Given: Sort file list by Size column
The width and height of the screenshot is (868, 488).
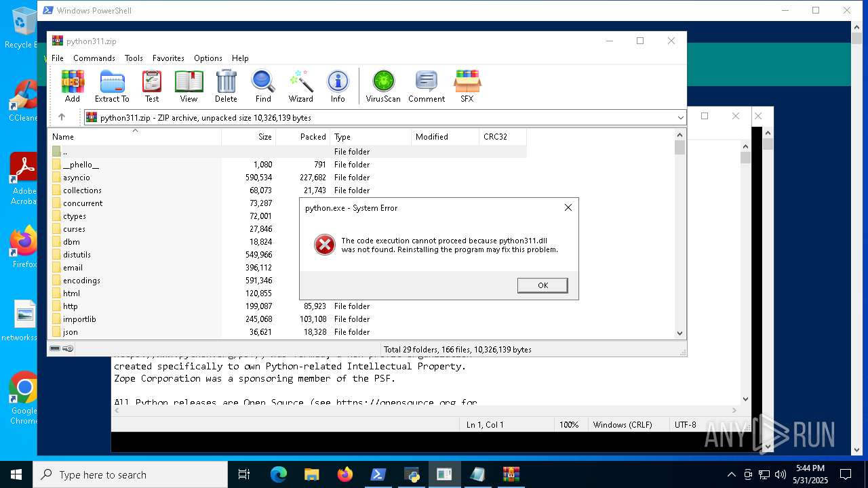Looking at the screenshot, I should tap(248, 137).
